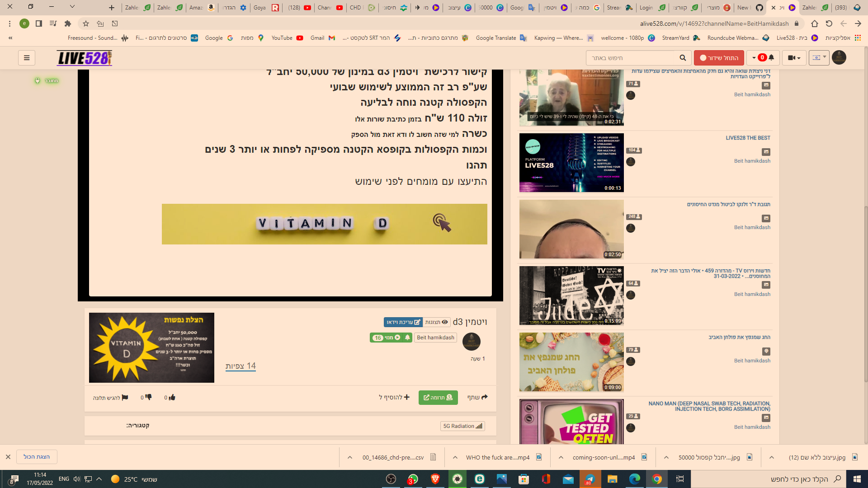This screenshot has height=488, width=868.
Task: Expand options for WHO mp4 download
Action: tap(455, 457)
